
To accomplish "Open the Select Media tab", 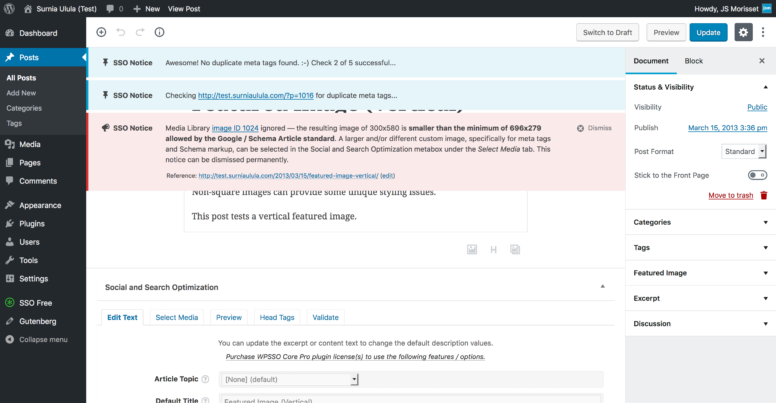I will point(177,317).
